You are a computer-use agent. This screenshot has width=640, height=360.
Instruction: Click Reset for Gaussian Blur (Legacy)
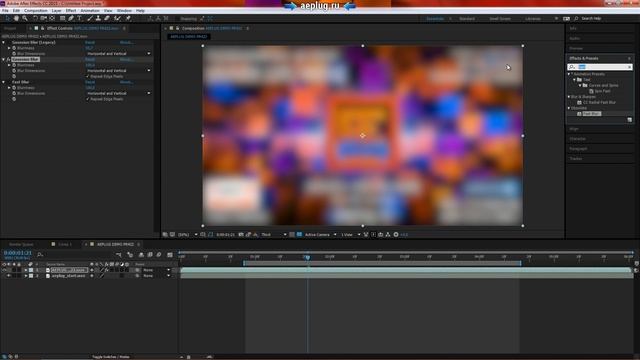90,42
